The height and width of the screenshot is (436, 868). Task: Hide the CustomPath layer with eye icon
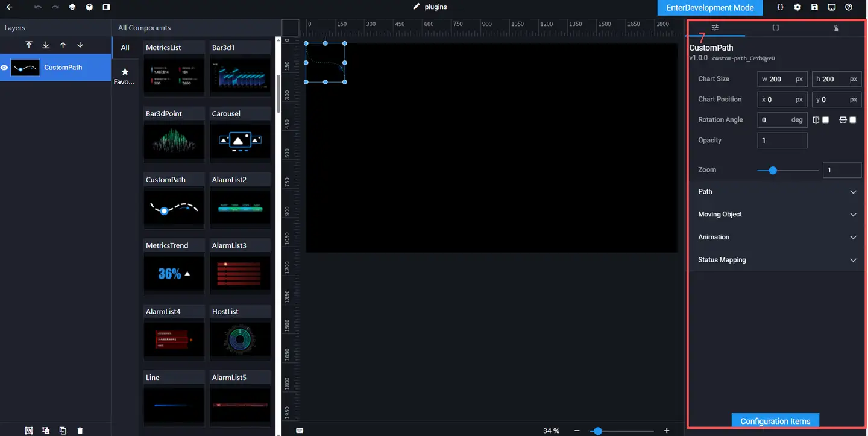click(5, 68)
